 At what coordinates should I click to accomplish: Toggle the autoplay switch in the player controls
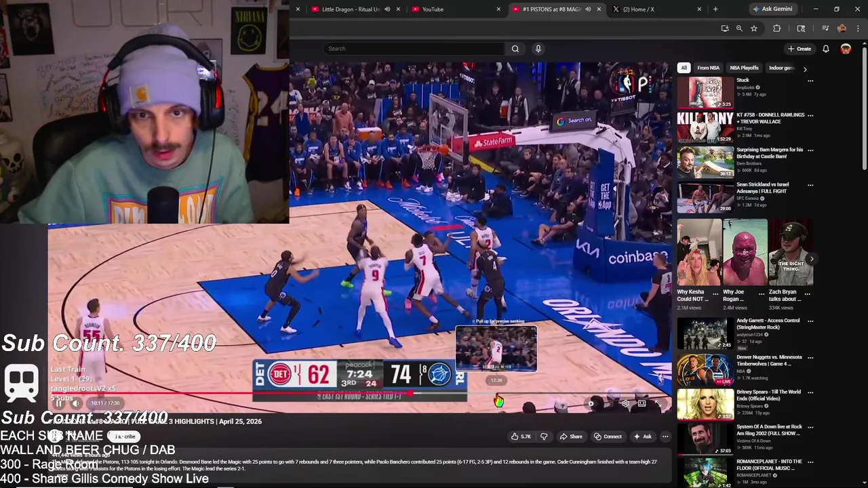(591, 403)
